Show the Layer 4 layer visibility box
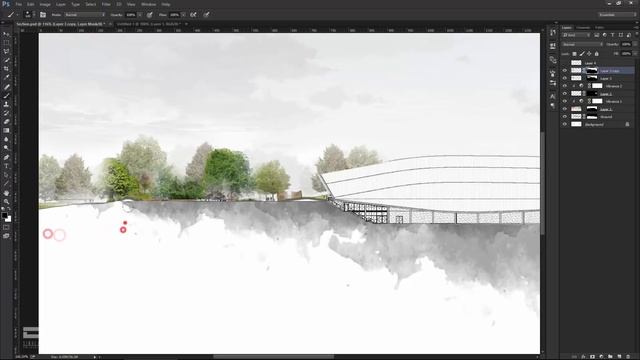Screen dimensions: 640x360 [x=564, y=63]
